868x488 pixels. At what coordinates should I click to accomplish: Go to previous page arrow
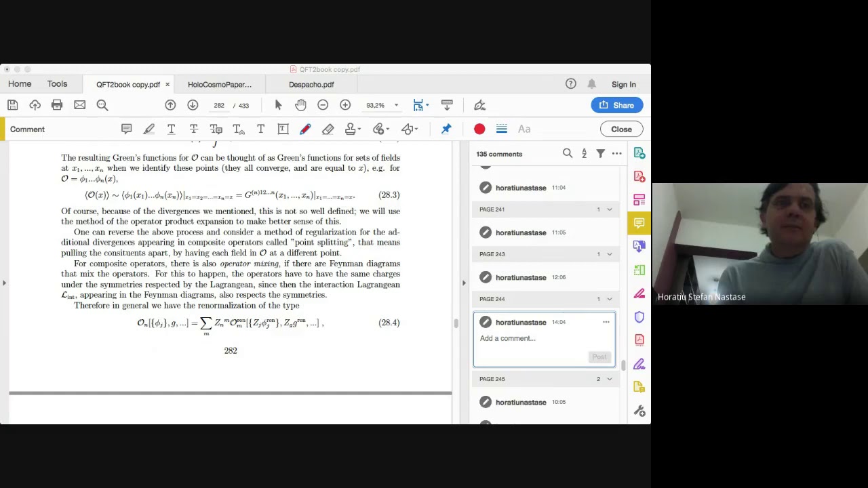click(170, 105)
